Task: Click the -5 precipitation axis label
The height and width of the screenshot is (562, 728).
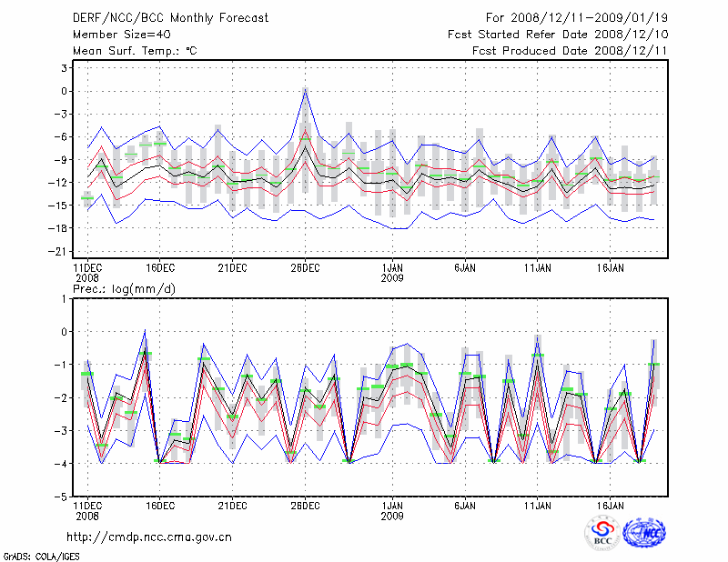Action: coord(63,497)
